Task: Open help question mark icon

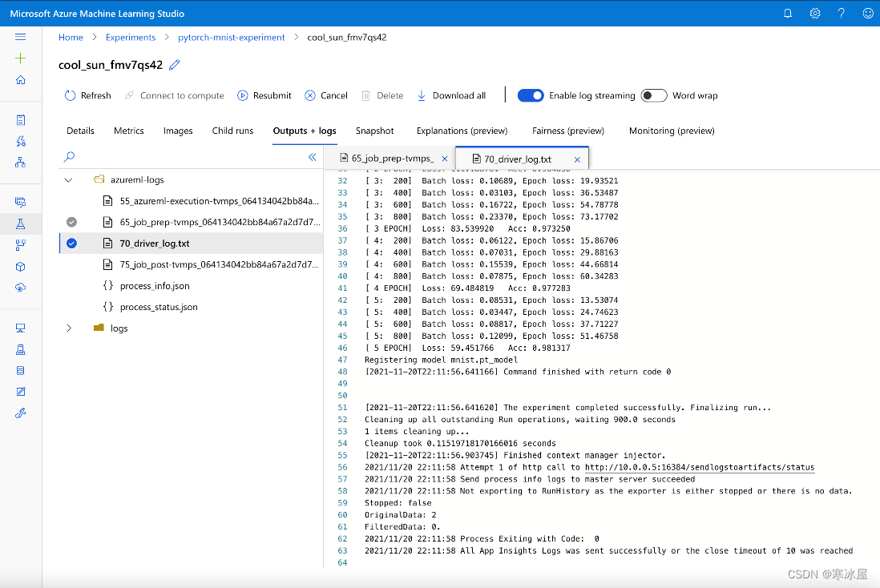Action: tap(842, 14)
